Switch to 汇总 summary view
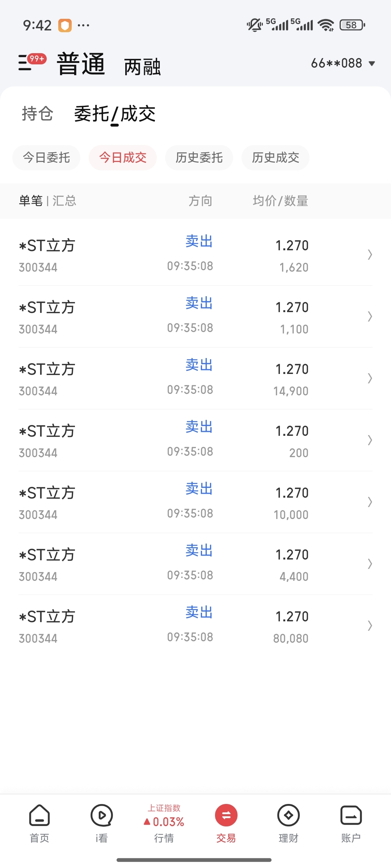The height and width of the screenshot is (868, 391). pyautogui.click(x=64, y=201)
